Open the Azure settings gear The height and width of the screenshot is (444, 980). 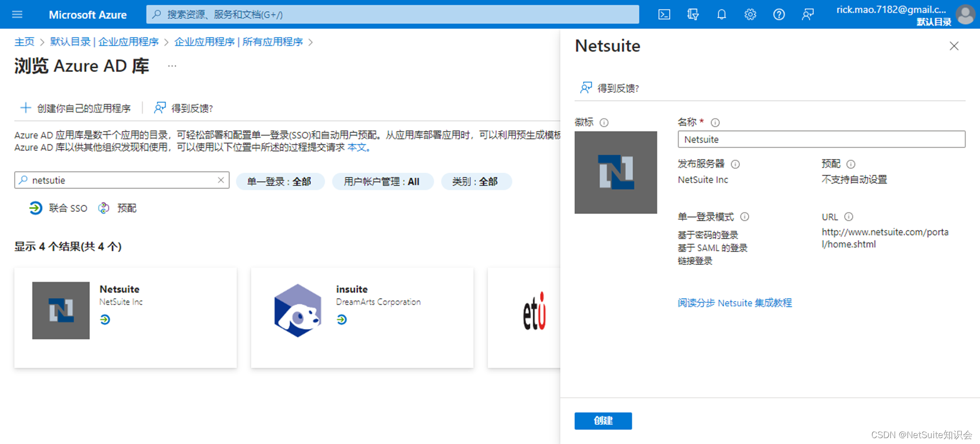click(750, 14)
